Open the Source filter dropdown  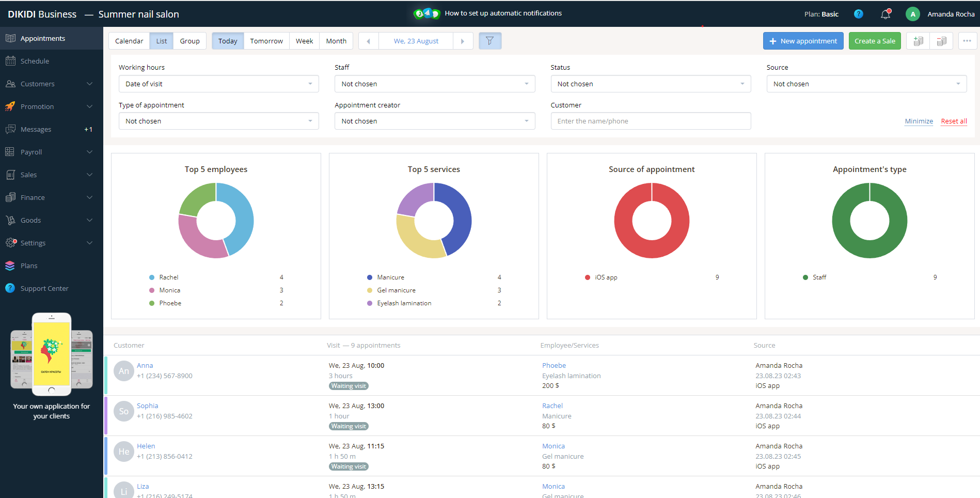tap(866, 84)
